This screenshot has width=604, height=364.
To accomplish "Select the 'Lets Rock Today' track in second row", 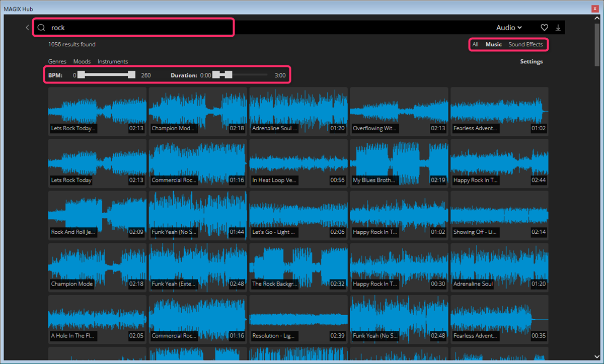I will pos(97,163).
